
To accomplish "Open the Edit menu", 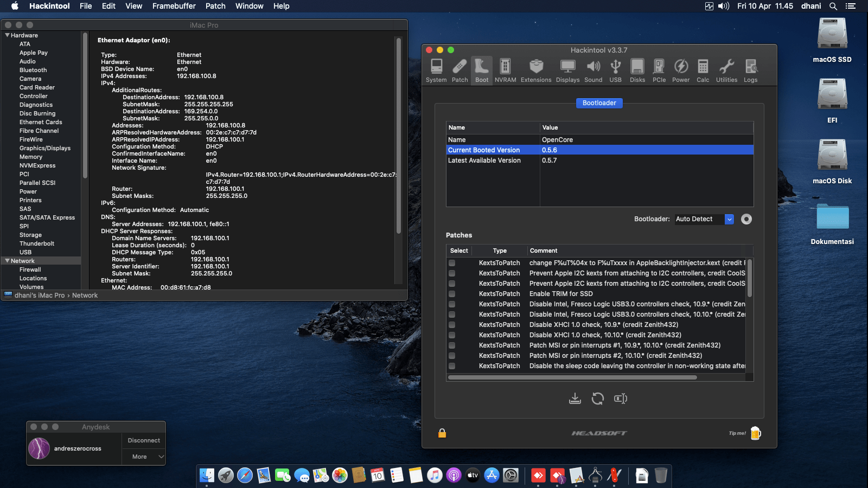I will click(x=108, y=6).
